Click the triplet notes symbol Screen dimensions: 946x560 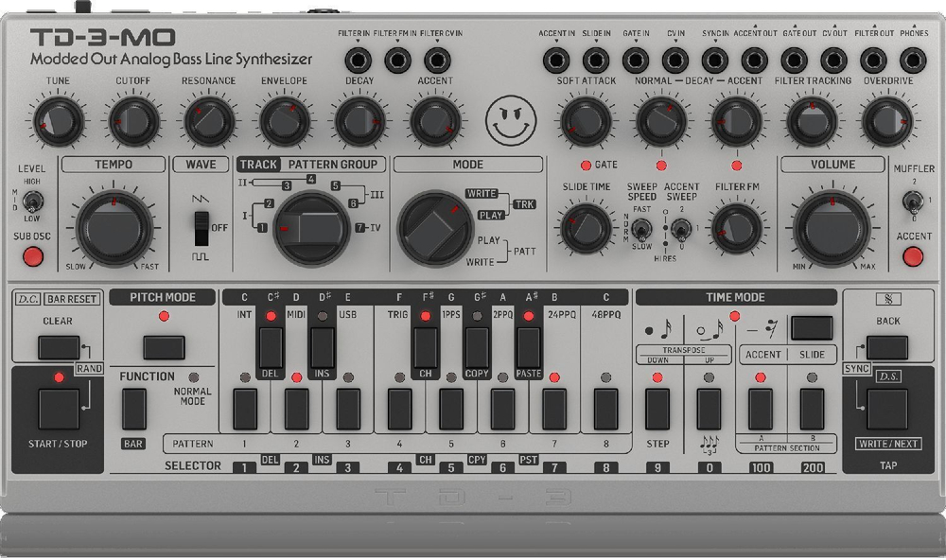coord(709,446)
